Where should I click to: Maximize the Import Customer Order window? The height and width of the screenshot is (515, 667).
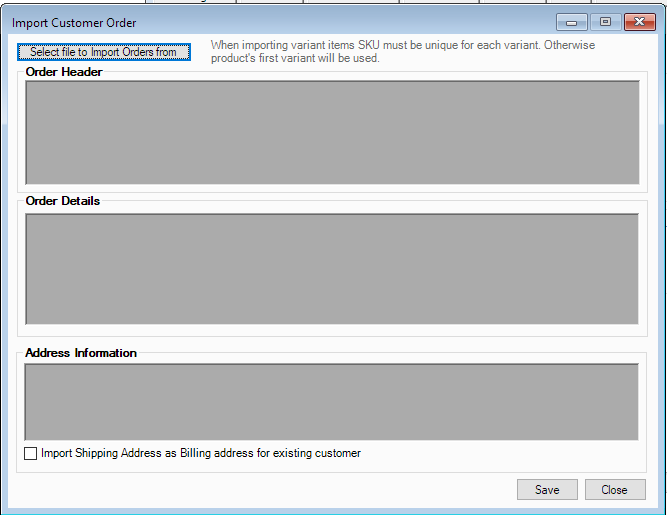(x=604, y=22)
